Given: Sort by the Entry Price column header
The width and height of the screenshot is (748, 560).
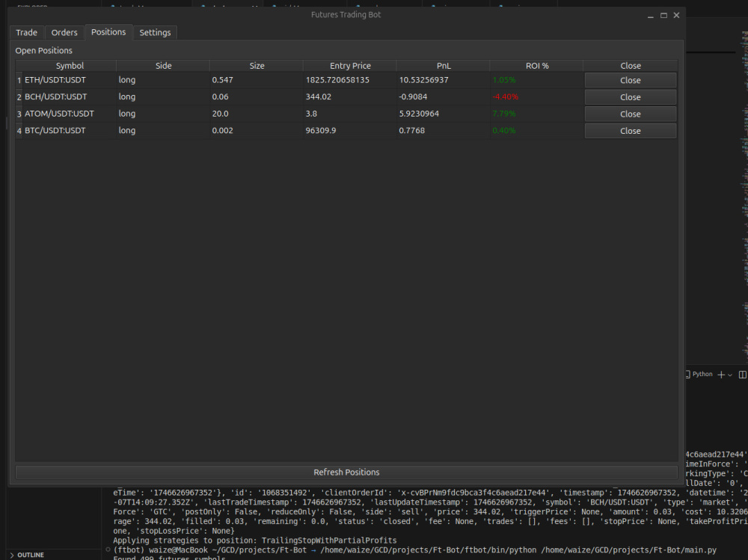Looking at the screenshot, I should click(350, 66).
